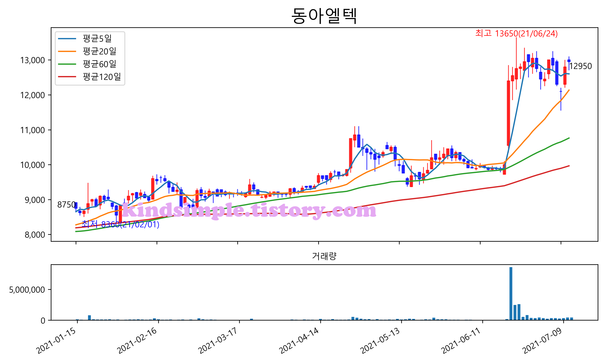Click the 최고 13650 high annotation
Viewport: 607px width, 364px height.
coord(516,33)
